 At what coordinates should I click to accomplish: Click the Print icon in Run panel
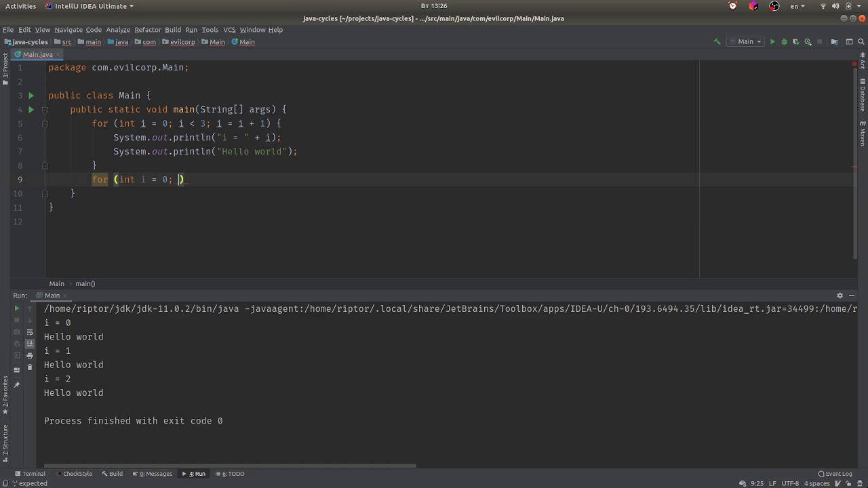30,355
